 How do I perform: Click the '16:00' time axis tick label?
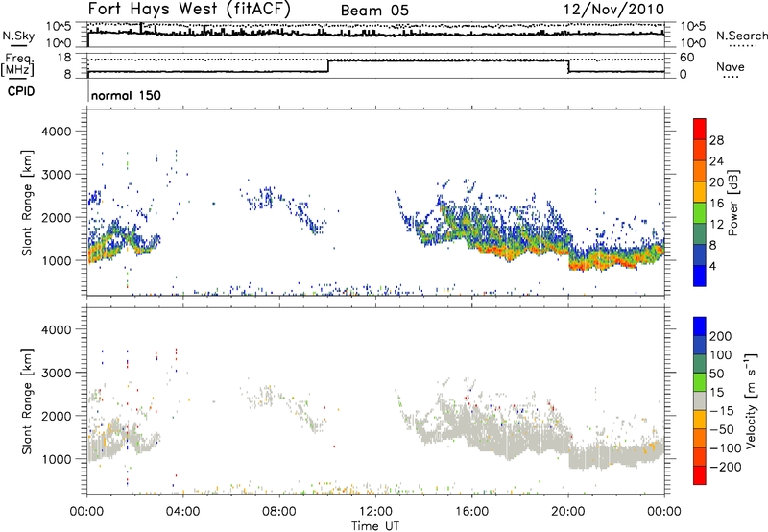tap(471, 512)
